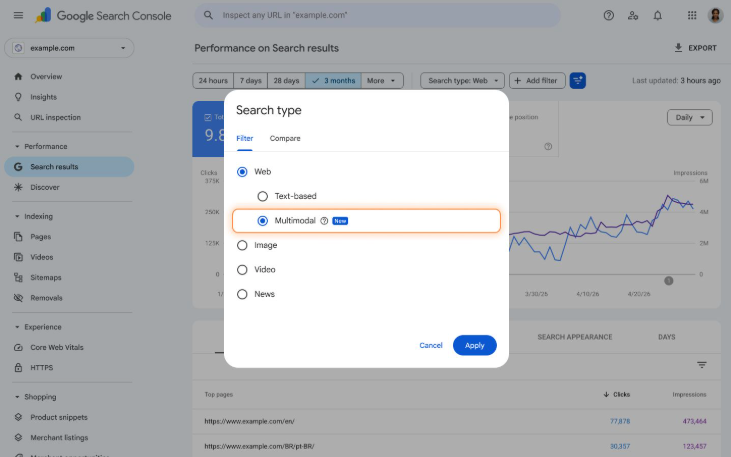This screenshot has width=731, height=457.
Task: Click the blue filter sparkle icon button
Action: click(x=578, y=81)
